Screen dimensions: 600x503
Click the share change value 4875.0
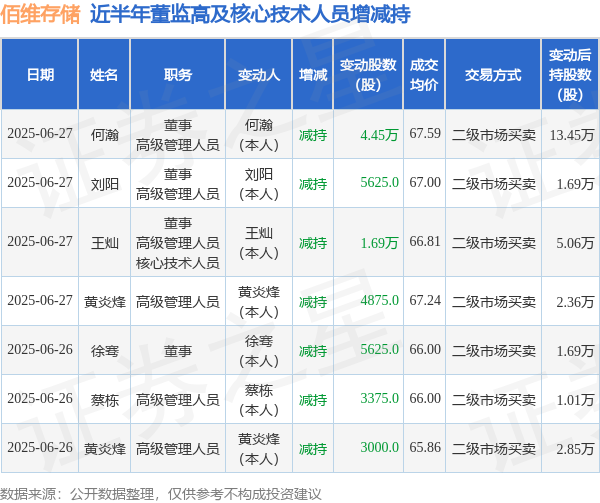coord(380,301)
